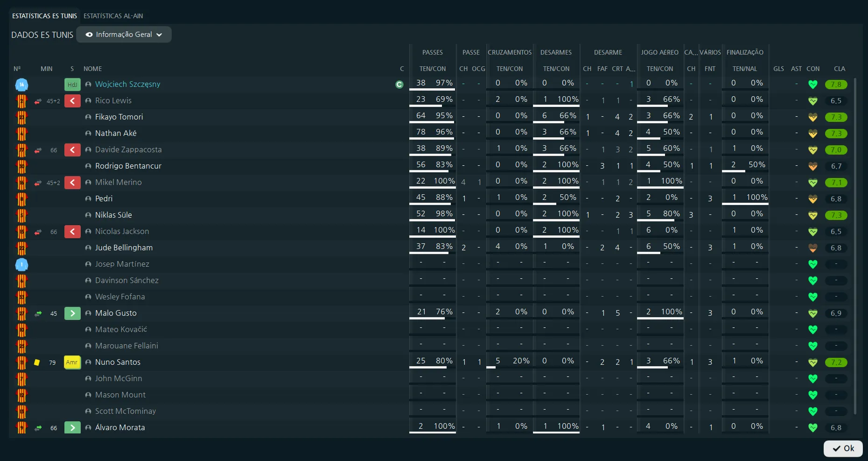Click Malo Gusto's green swap arrows icon
868x461 pixels.
(38, 313)
